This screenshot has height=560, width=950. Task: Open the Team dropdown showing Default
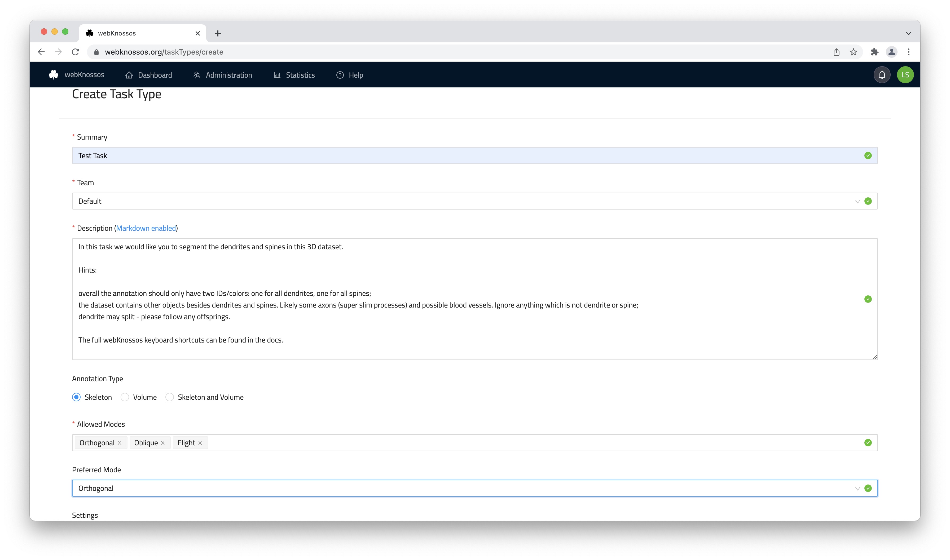click(475, 201)
